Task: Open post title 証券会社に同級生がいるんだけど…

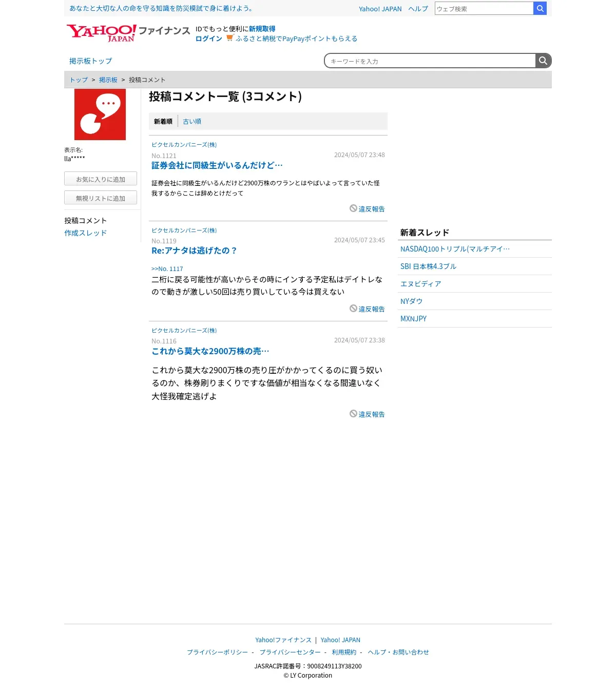Action: pos(217,165)
